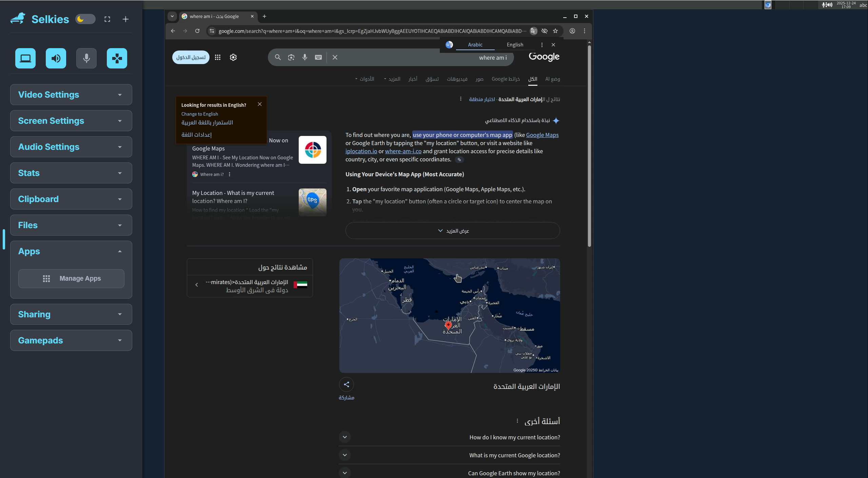Expand the Stats section
The image size is (868, 478).
click(x=71, y=173)
